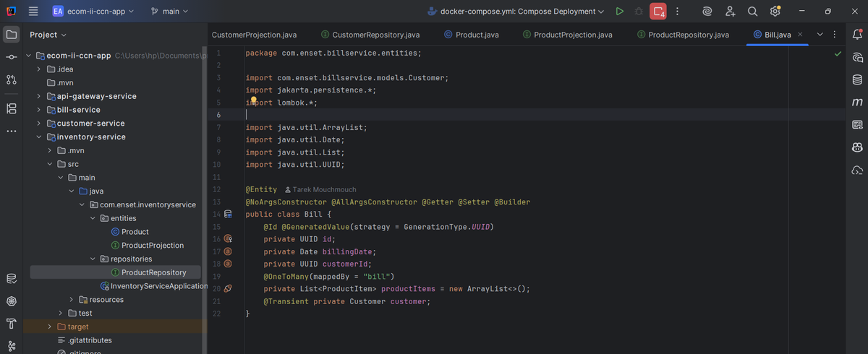Switch to CustomerRepository.java tab
This screenshot has height=354, width=868.
[370, 35]
